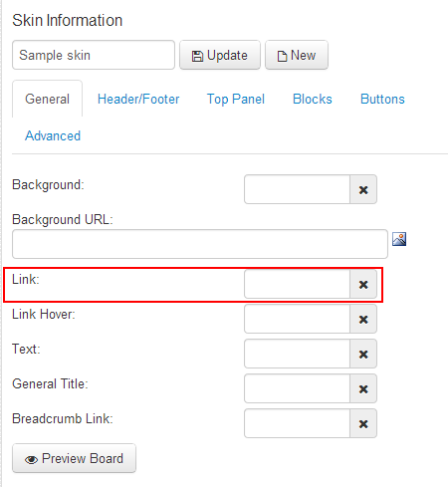
Task: Click the Update button
Action: (x=220, y=55)
